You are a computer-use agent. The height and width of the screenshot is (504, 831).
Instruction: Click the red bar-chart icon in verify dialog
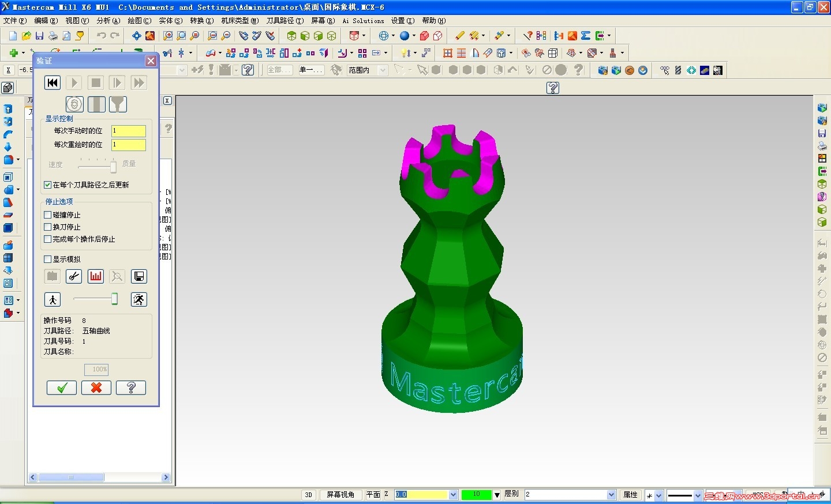(96, 276)
